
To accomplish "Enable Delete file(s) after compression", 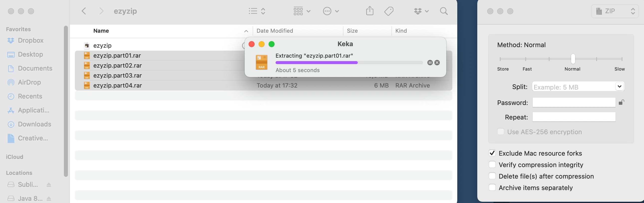I will (492, 176).
